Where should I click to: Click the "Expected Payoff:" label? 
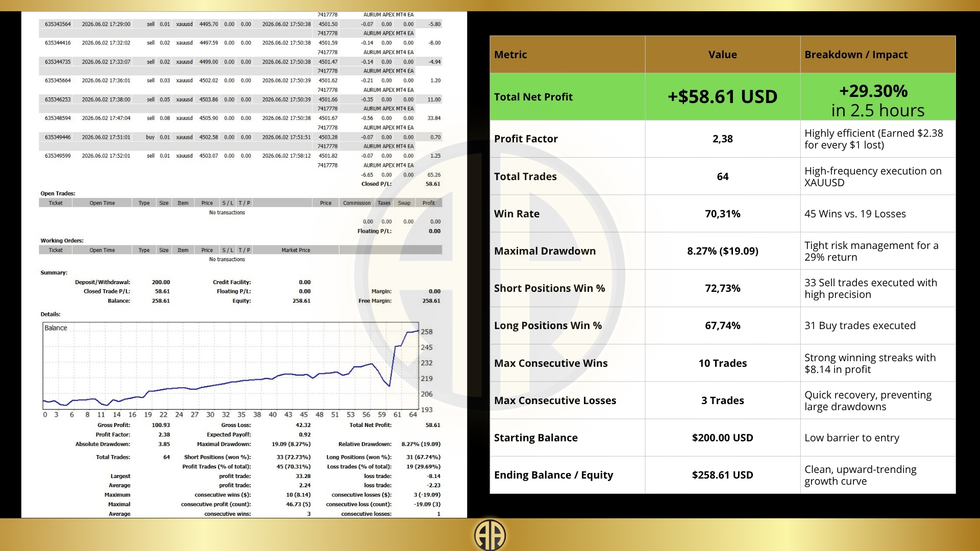229,435
